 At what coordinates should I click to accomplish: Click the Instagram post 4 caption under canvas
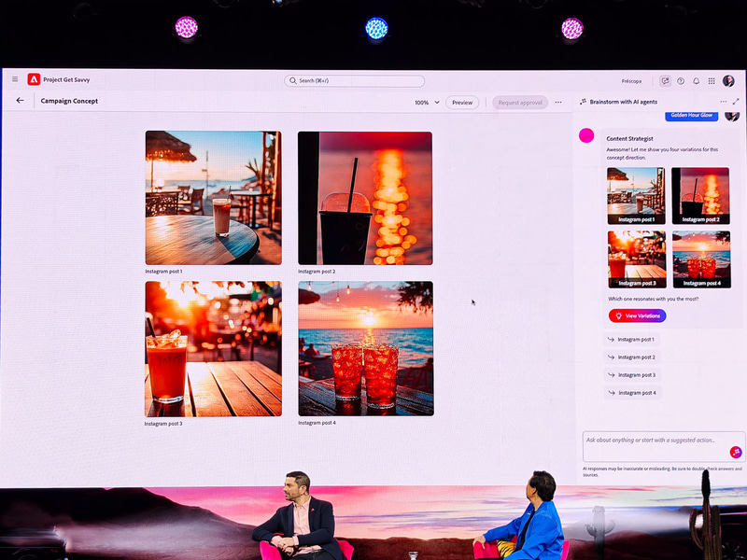pyautogui.click(x=317, y=423)
